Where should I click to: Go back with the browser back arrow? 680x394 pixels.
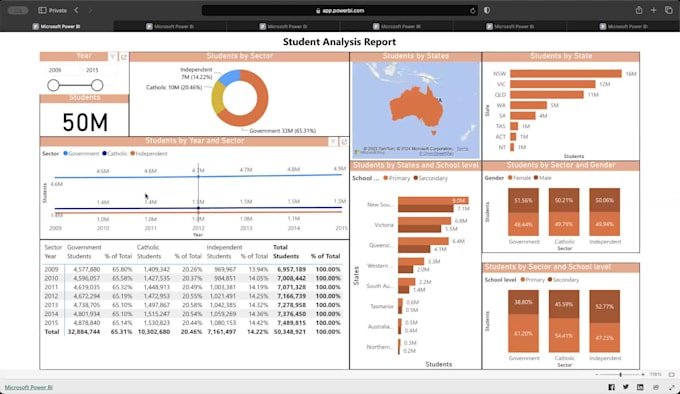tap(76, 10)
